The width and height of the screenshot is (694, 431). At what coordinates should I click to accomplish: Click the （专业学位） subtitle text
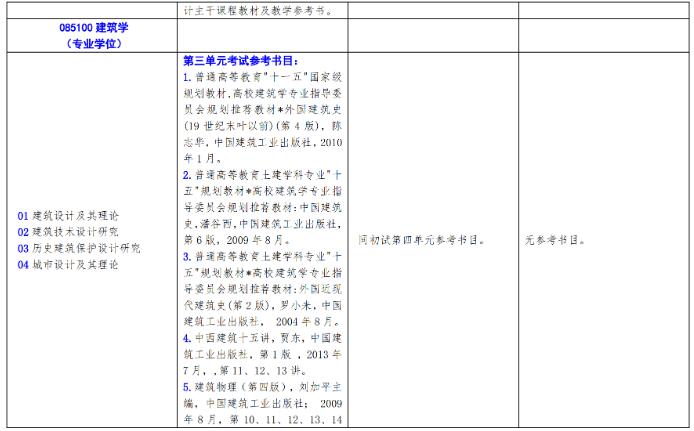pos(92,43)
